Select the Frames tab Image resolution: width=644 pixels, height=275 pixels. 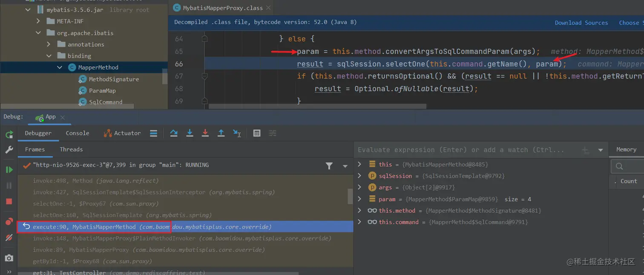pos(35,149)
